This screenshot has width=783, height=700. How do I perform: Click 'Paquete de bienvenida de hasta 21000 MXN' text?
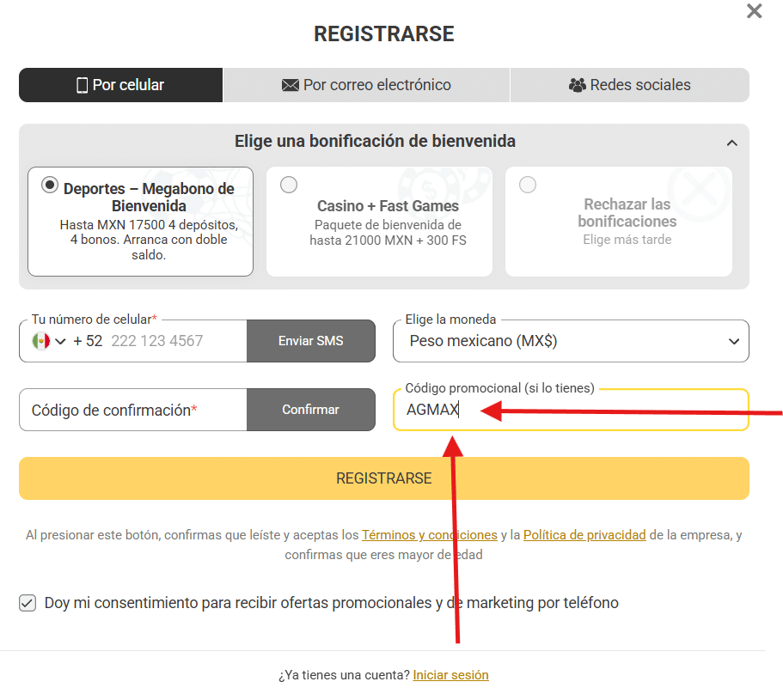[x=388, y=233]
